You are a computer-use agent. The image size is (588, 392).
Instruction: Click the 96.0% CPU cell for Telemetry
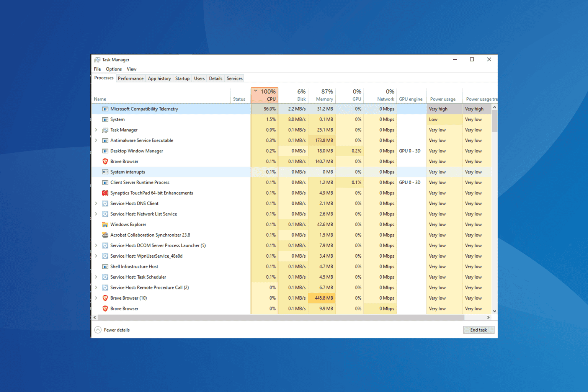pyautogui.click(x=265, y=109)
